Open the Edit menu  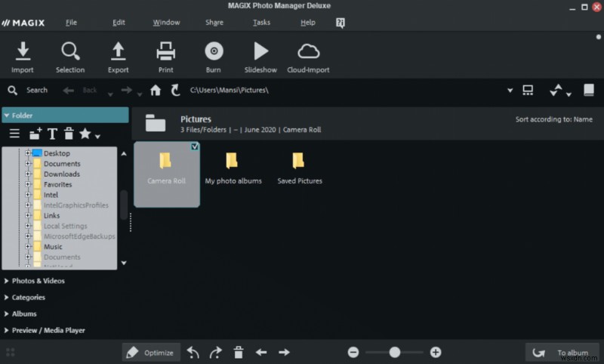coord(119,23)
